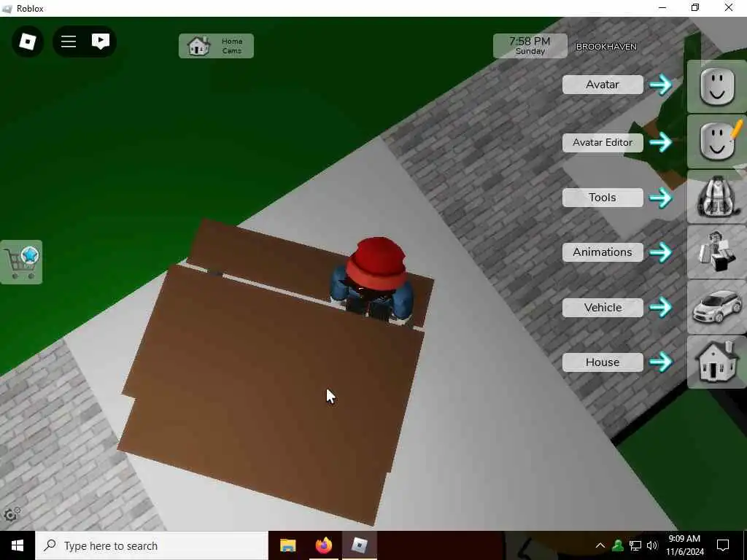Show hidden system tray icons
Screen dimensions: 747x560
point(600,545)
